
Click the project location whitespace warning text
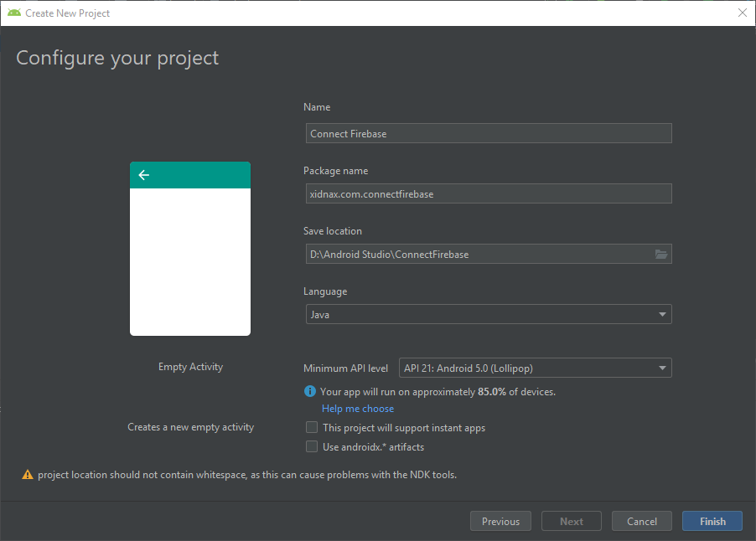[247, 475]
